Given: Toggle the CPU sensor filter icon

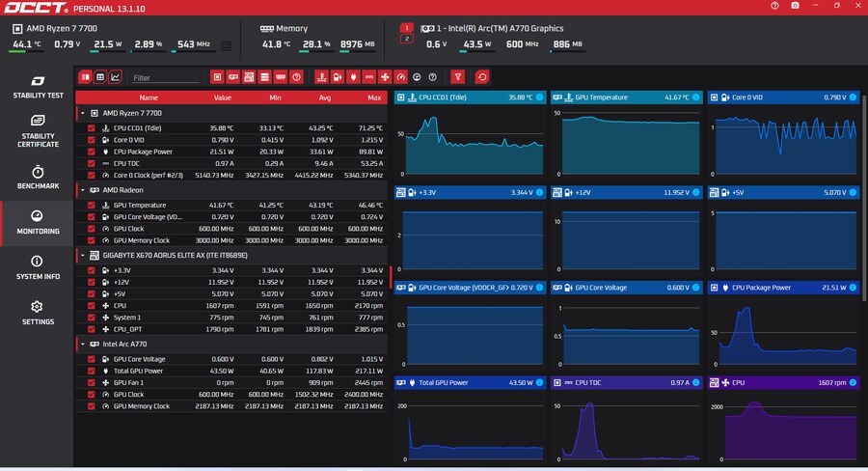Looking at the screenshot, I should (217, 77).
